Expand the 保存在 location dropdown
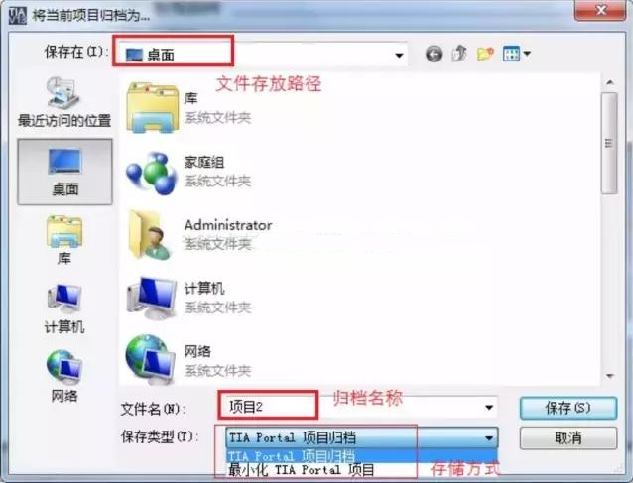Image resolution: width=633 pixels, height=483 pixels. point(399,55)
